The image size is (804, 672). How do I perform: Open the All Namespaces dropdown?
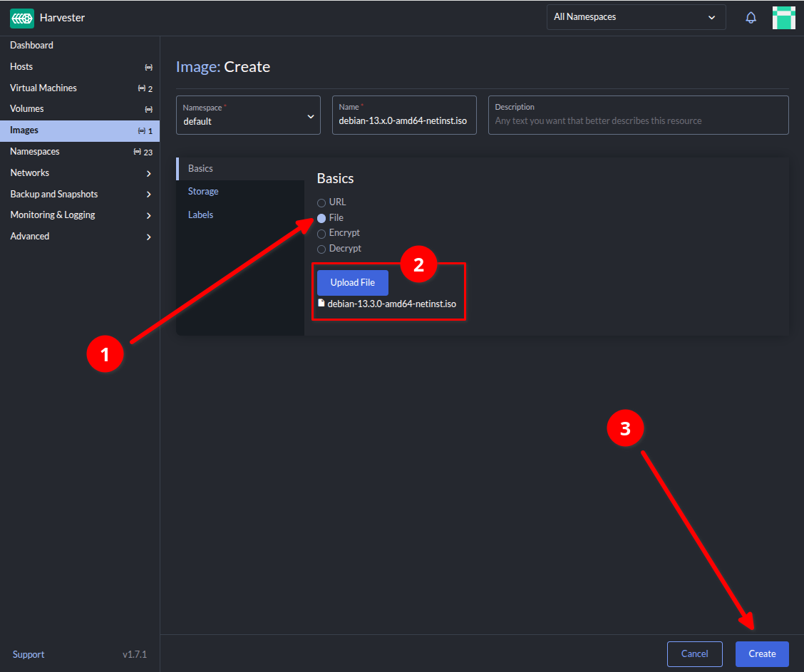tap(635, 17)
